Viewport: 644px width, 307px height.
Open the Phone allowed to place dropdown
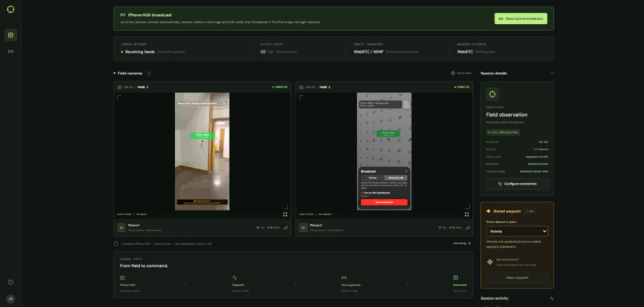click(x=517, y=231)
